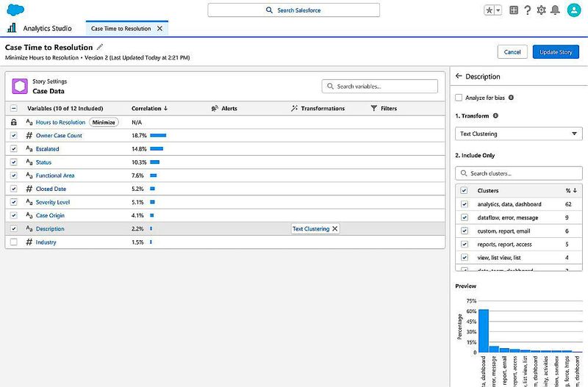Click the Analyze for bias info icon
This screenshot has width=588, height=387.
511,98
